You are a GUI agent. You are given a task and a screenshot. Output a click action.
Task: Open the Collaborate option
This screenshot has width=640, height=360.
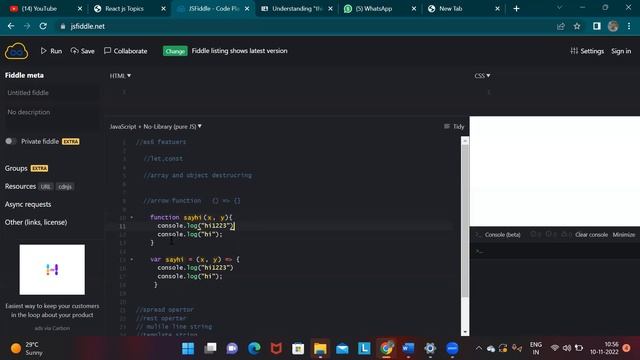click(x=126, y=51)
